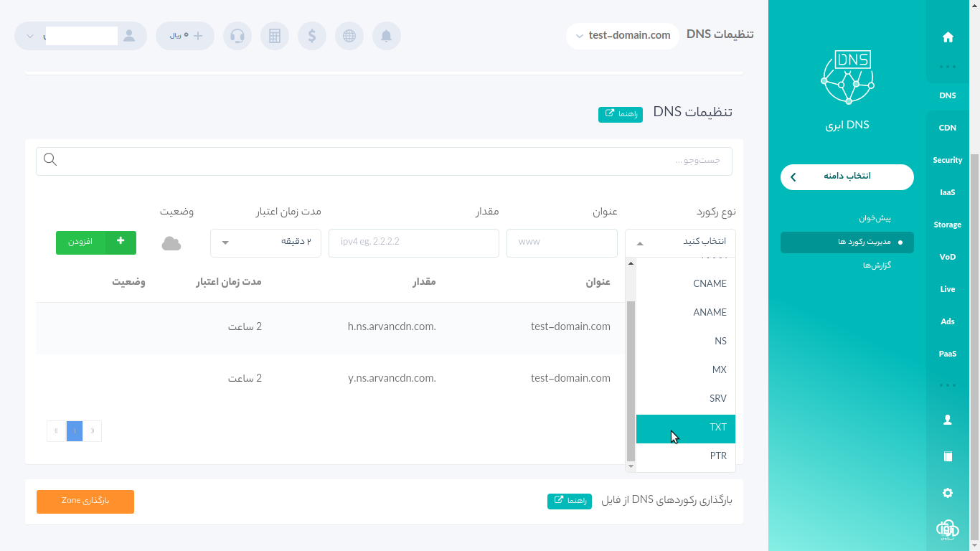Image resolution: width=980 pixels, height=551 pixels.
Task: Click the notifications bell icon
Action: tap(386, 36)
